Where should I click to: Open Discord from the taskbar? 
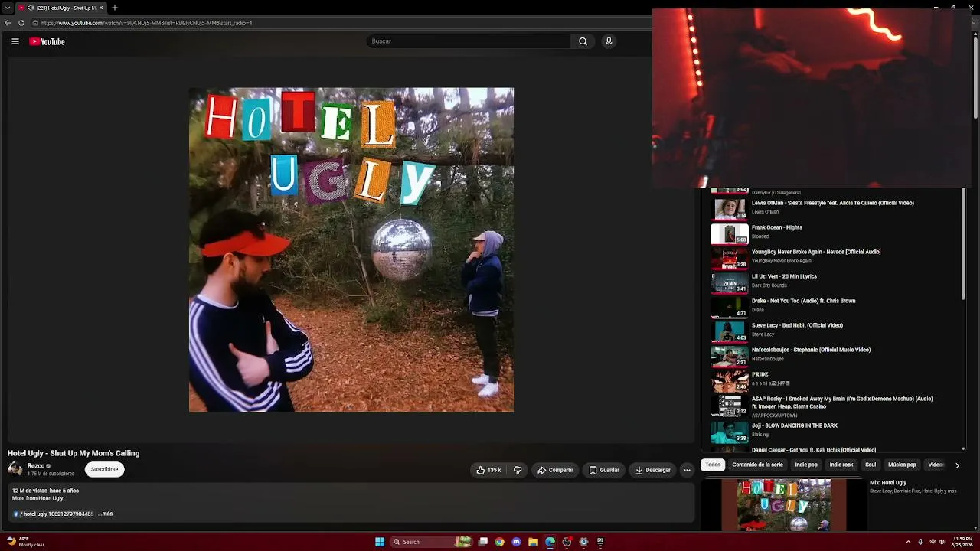click(x=516, y=542)
